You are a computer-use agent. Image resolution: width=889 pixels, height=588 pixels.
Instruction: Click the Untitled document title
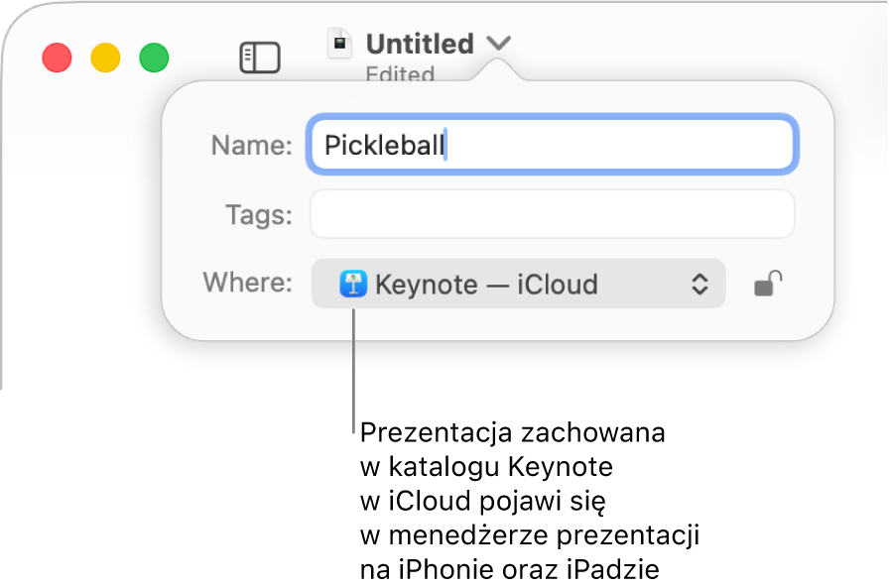tap(419, 43)
